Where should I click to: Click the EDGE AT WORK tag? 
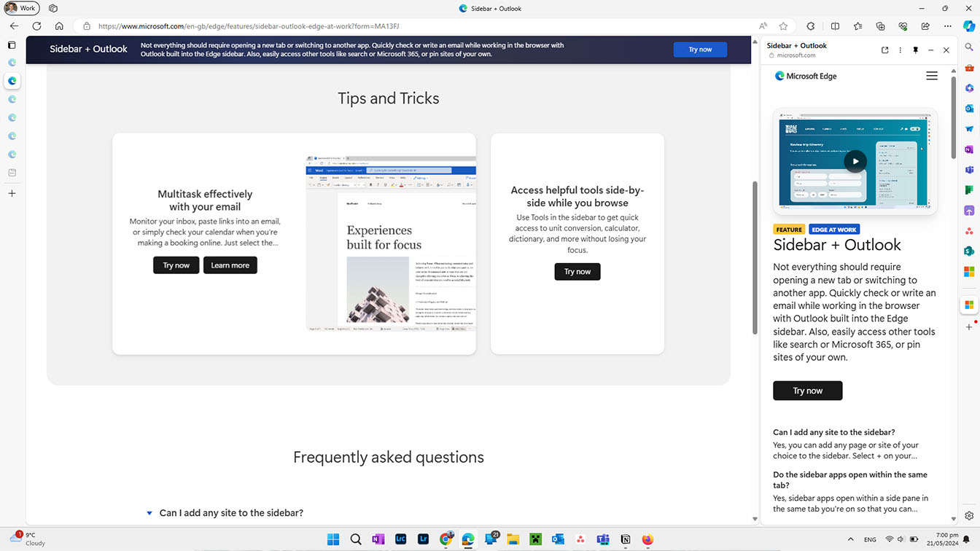[834, 230]
